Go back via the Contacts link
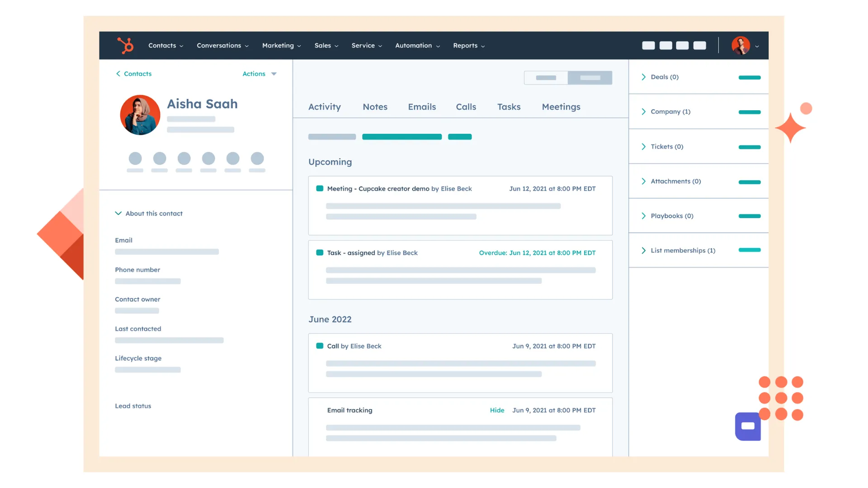This screenshot has width=868, height=488. (138, 74)
